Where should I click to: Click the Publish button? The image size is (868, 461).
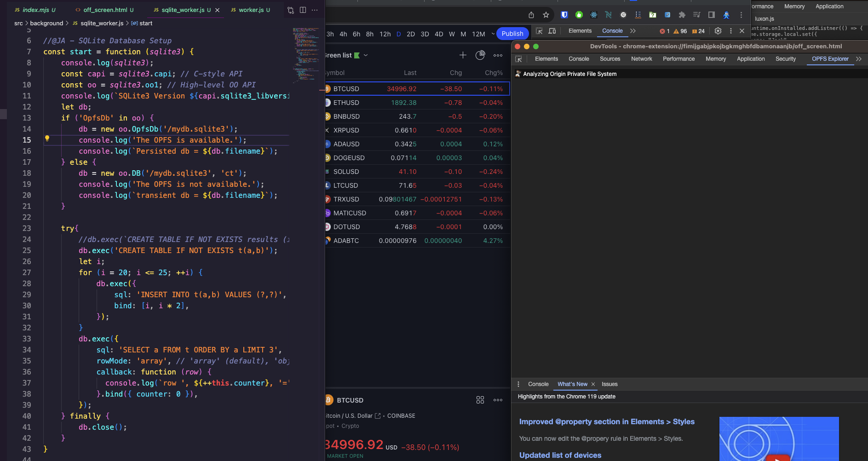point(512,34)
